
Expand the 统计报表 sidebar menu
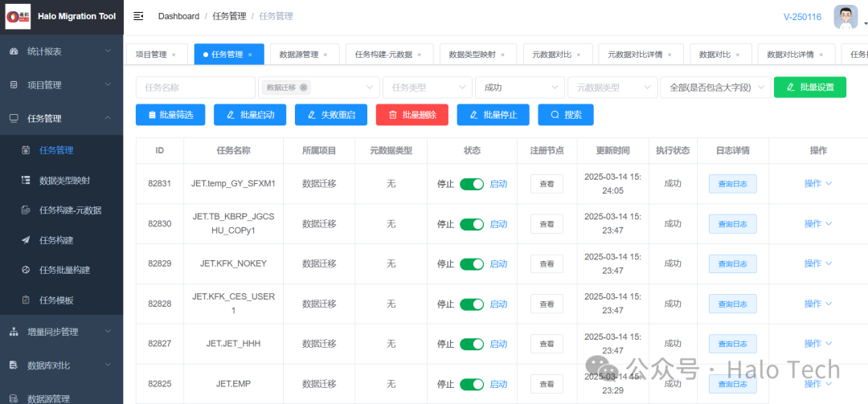pos(61,51)
